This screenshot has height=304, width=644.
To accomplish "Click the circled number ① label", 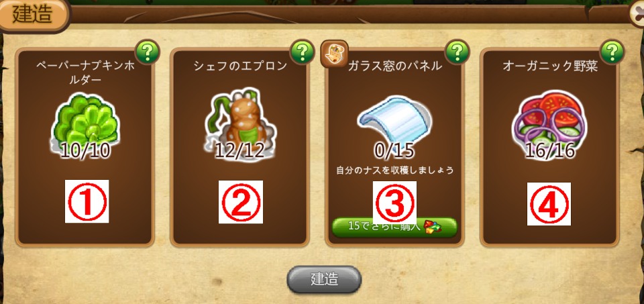I will tap(87, 201).
